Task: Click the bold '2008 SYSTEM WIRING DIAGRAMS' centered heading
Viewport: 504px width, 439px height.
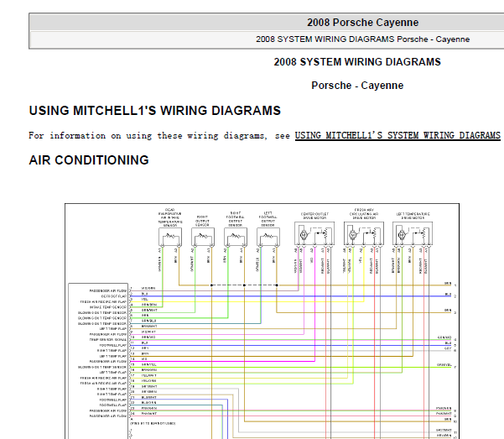Action: tap(357, 62)
